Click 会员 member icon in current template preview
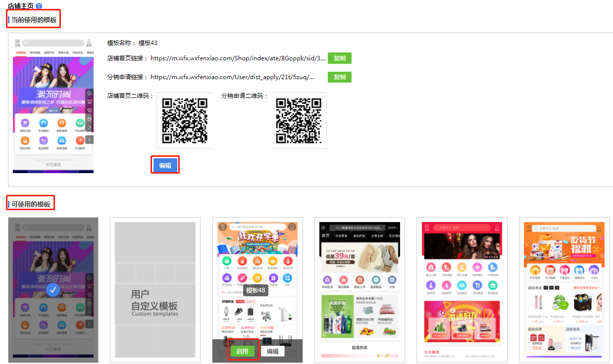 pos(89,43)
